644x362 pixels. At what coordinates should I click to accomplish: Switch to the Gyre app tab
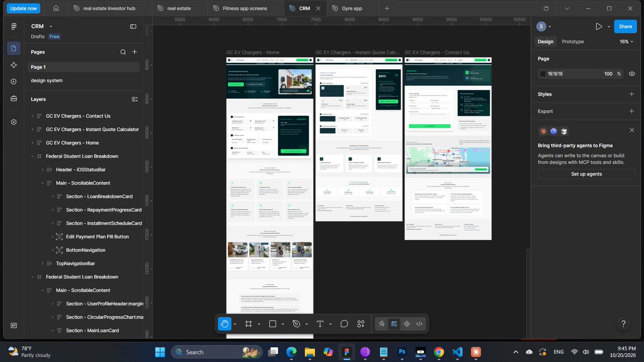pyautogui.click(x=353, y=9)
